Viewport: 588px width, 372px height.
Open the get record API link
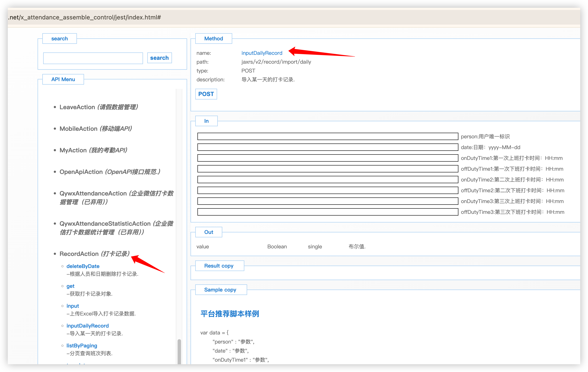pos(70,286)
